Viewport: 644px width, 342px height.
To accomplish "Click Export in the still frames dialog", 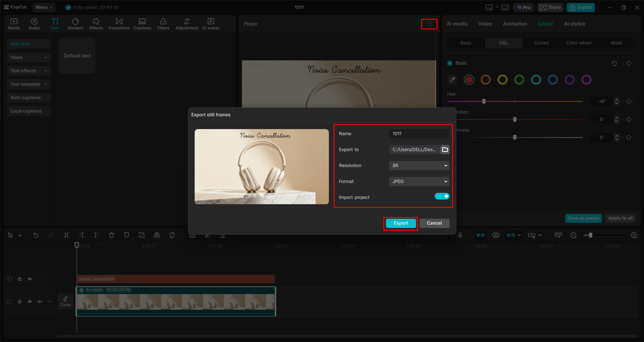I will tap(401, 223).
